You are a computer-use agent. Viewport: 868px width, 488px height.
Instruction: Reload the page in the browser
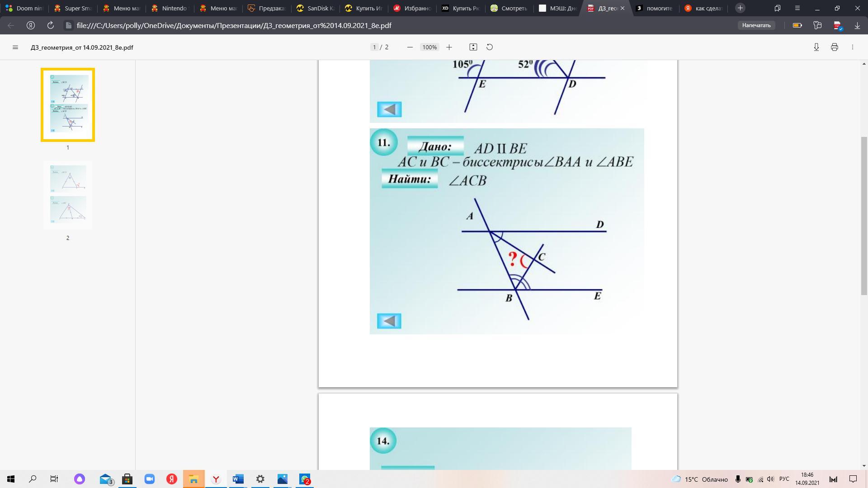(51, 25)
